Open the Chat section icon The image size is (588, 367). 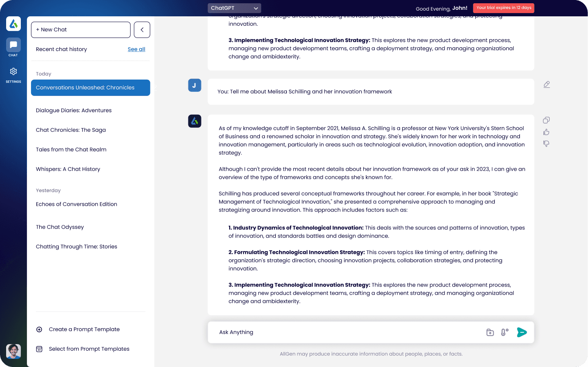pos(13,45)
